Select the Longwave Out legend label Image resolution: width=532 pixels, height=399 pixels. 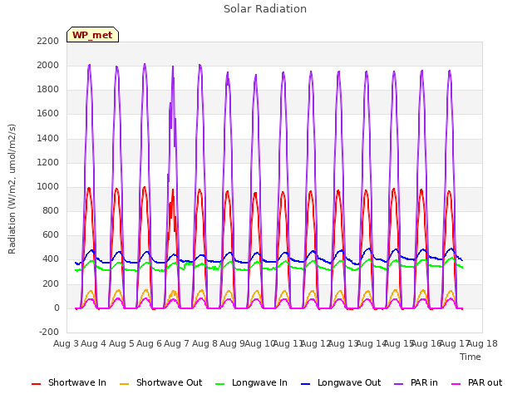pos(349,382)
